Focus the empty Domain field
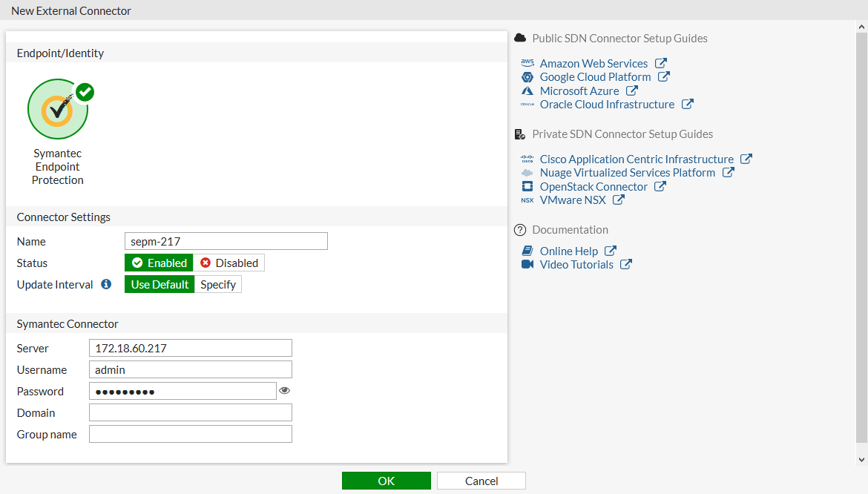Image resolution: width=868 pixels, height=494 pixels. [191, 412]
